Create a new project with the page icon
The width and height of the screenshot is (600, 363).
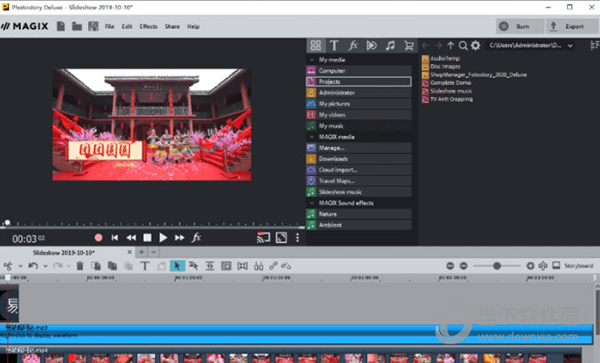(x=61, y=26)
